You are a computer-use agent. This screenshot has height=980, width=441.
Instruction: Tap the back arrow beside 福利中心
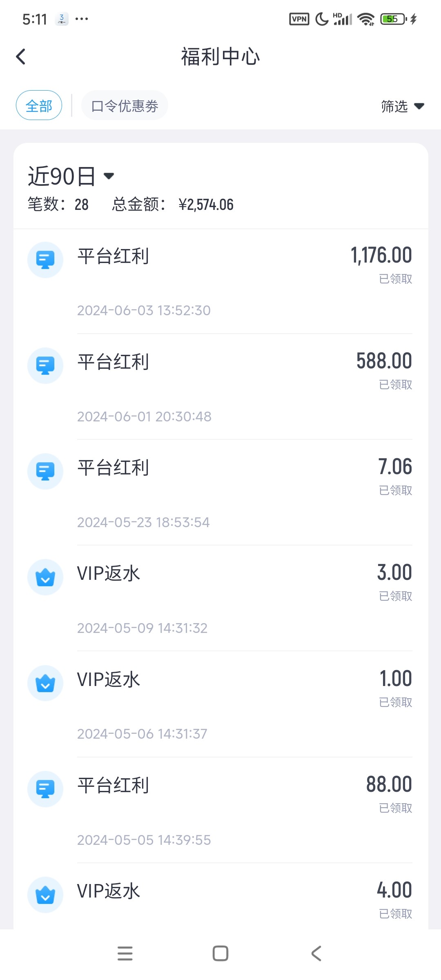point(21,57)
